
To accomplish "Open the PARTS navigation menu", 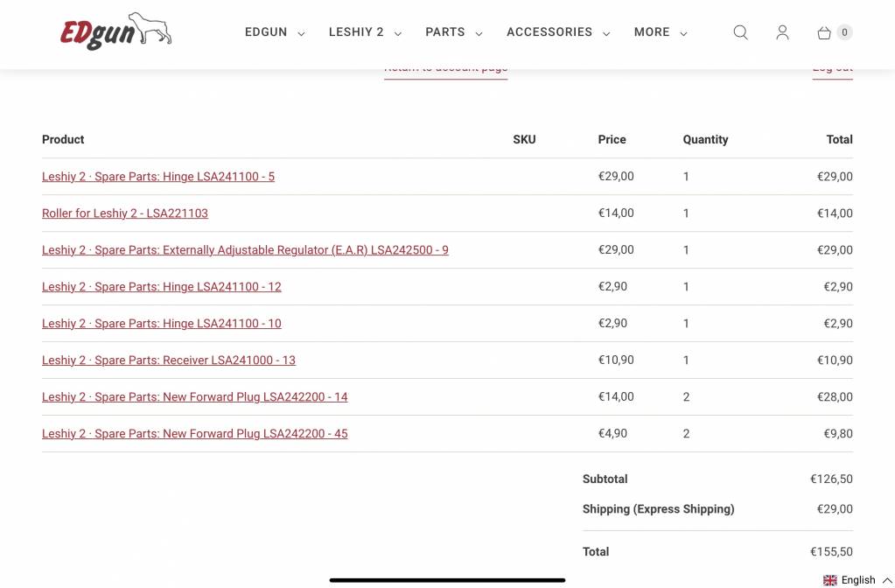I will [x=445, y=32].
